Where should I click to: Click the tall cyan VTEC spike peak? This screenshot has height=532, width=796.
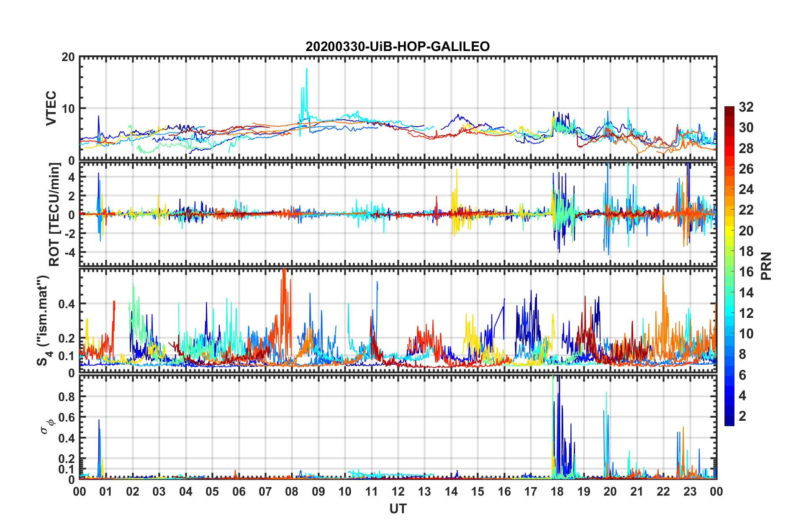pos(306,69)
